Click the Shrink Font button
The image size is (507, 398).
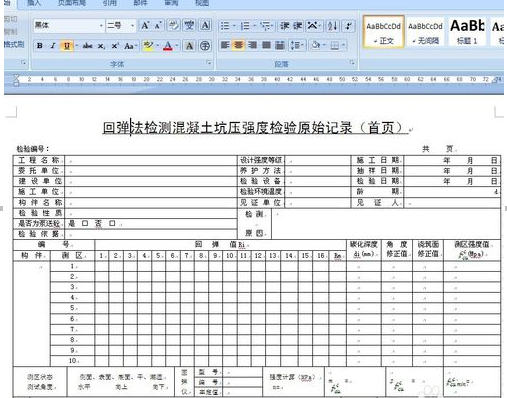tap(158, 25)
